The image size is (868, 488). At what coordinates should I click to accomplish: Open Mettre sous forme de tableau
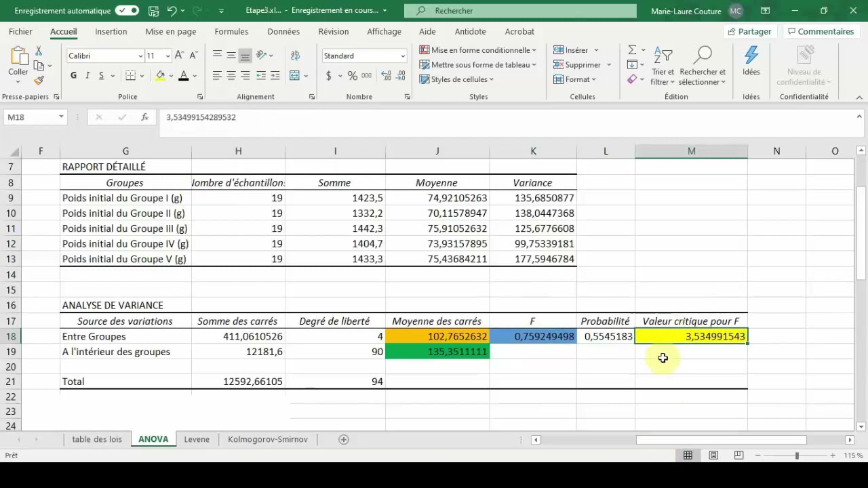click(x=478, y=65)
